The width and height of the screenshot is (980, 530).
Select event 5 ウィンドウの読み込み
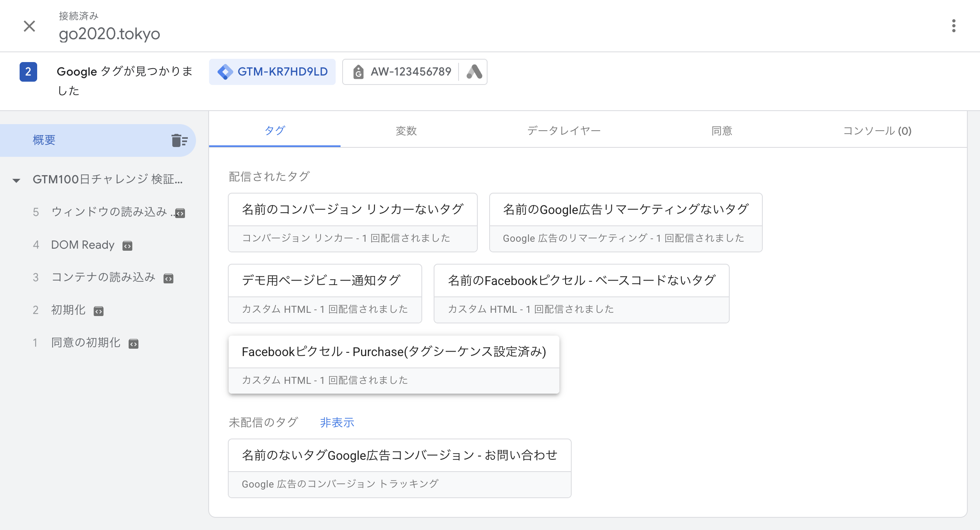coord(109,212)
